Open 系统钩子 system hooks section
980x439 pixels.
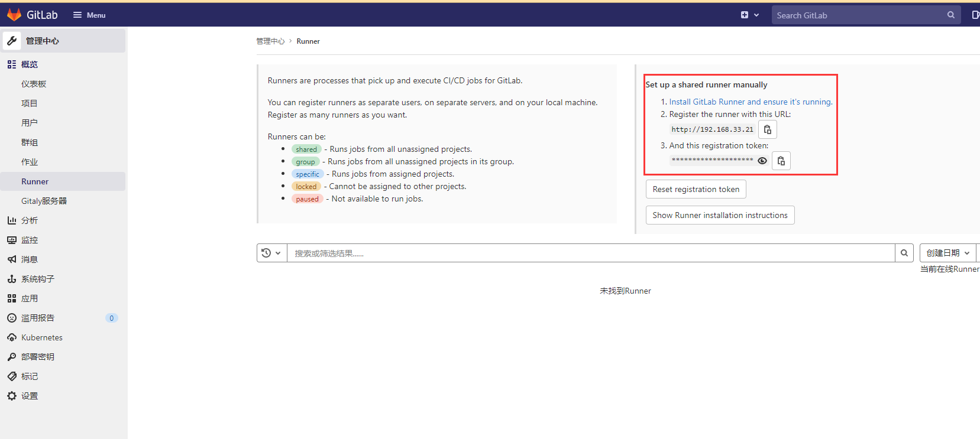pyautogui.click(x=37, y=279)
